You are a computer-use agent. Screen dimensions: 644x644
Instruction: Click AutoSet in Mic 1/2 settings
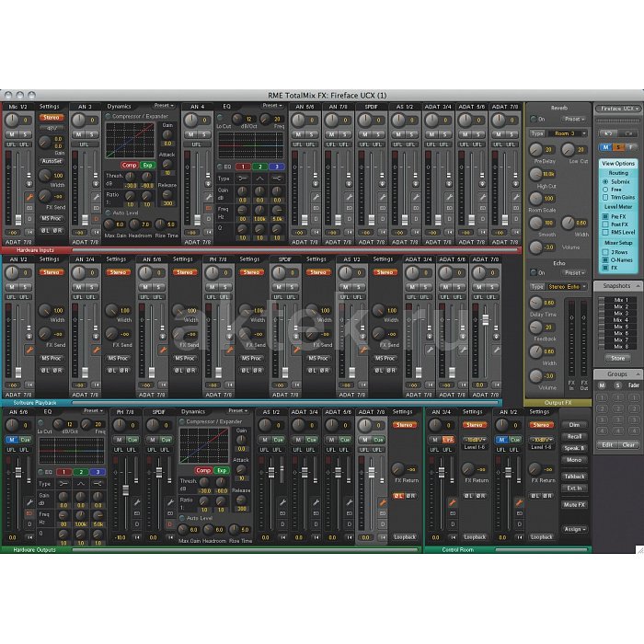(x=52, y=161)
